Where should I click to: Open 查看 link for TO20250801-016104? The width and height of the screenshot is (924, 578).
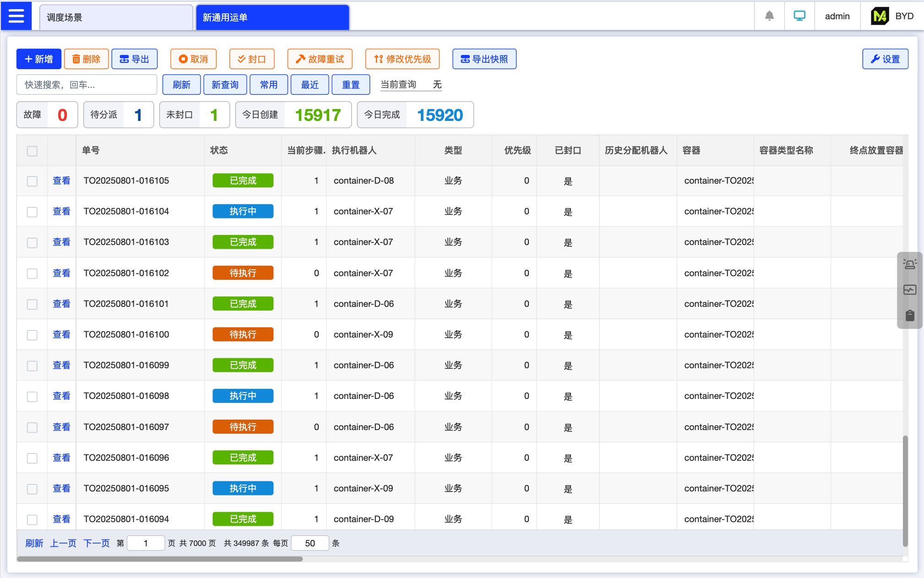tap(61, 211)
